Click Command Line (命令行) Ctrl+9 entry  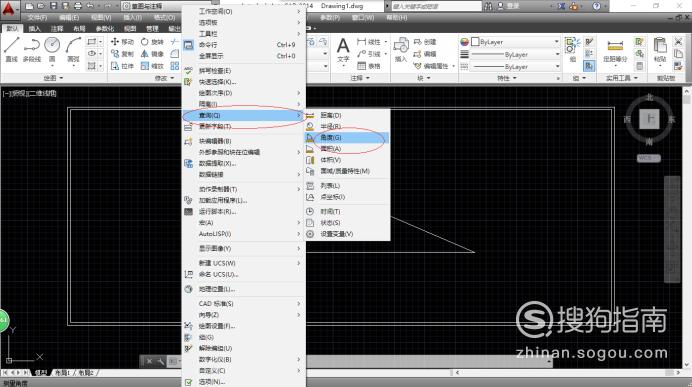(x=244, y=45)
